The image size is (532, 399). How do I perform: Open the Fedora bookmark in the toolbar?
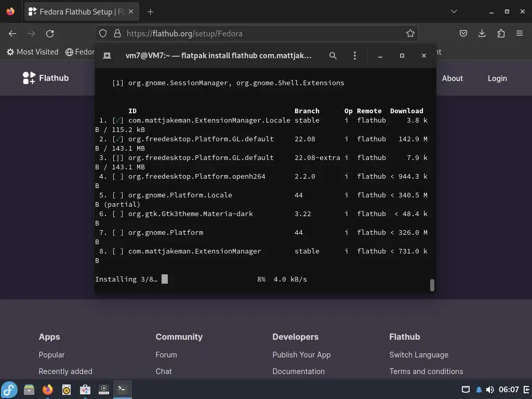pyautogui.click(x=79, y=52)
